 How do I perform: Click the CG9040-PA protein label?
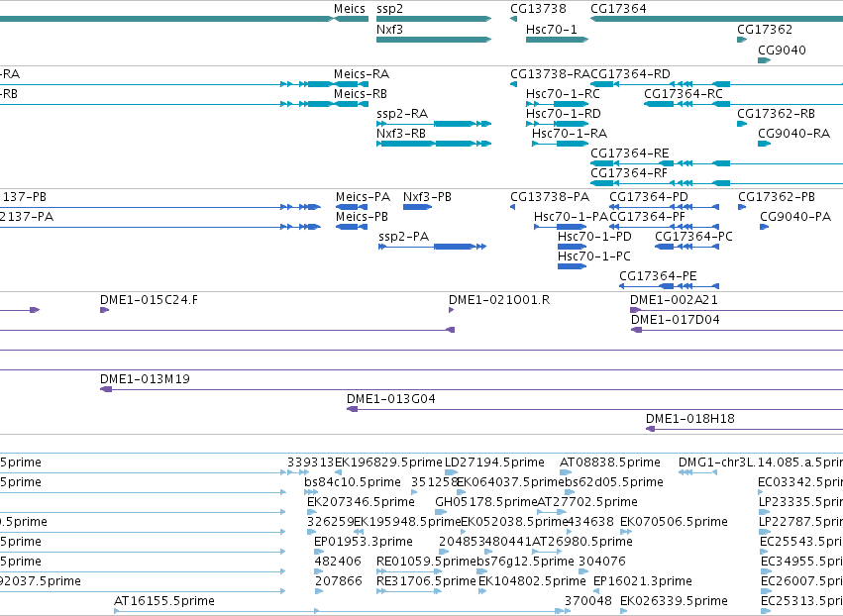(795, 217)
